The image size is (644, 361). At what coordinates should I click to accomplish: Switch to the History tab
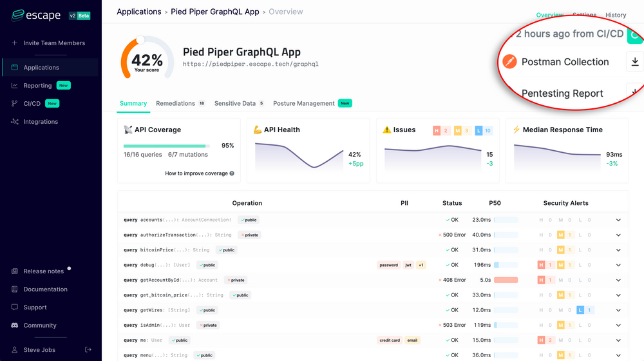[x=616, y=15]
